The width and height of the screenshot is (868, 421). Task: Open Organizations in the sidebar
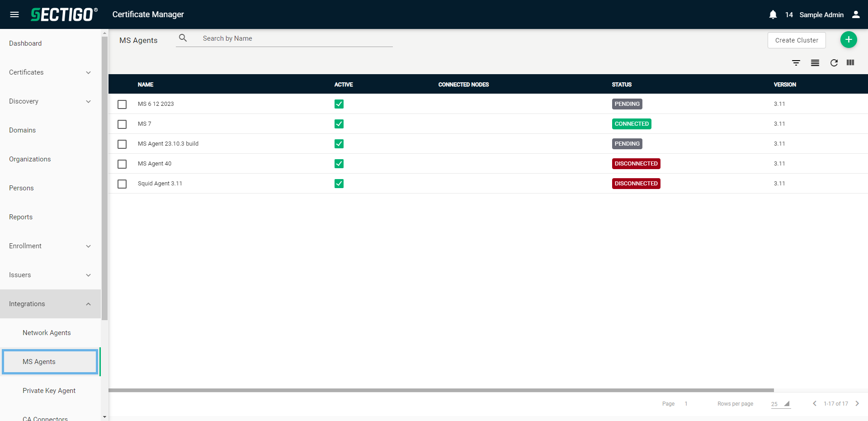(x=30, y=159)
